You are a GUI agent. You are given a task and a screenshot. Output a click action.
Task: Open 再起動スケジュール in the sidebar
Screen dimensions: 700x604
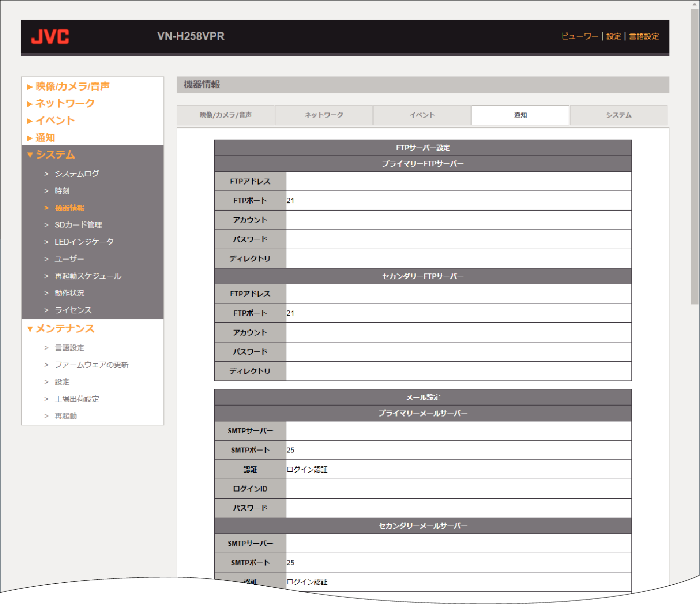(x=88, y=276)
